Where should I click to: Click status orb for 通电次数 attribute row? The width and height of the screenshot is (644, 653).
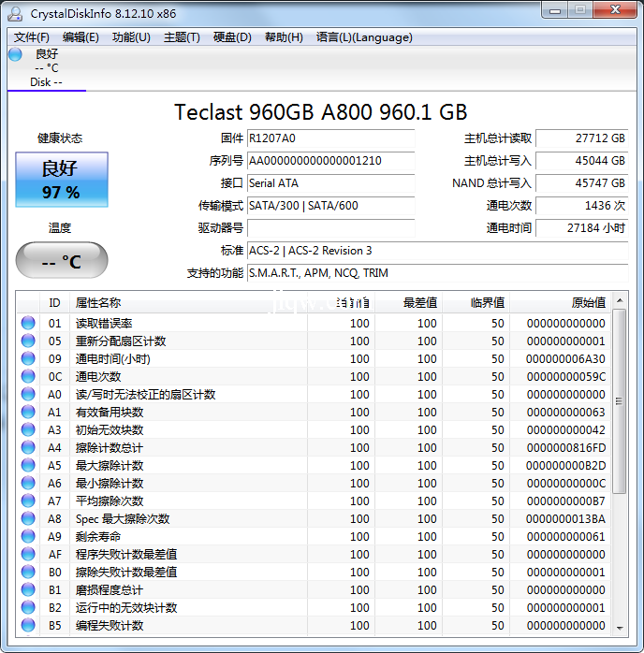point(28,377)
